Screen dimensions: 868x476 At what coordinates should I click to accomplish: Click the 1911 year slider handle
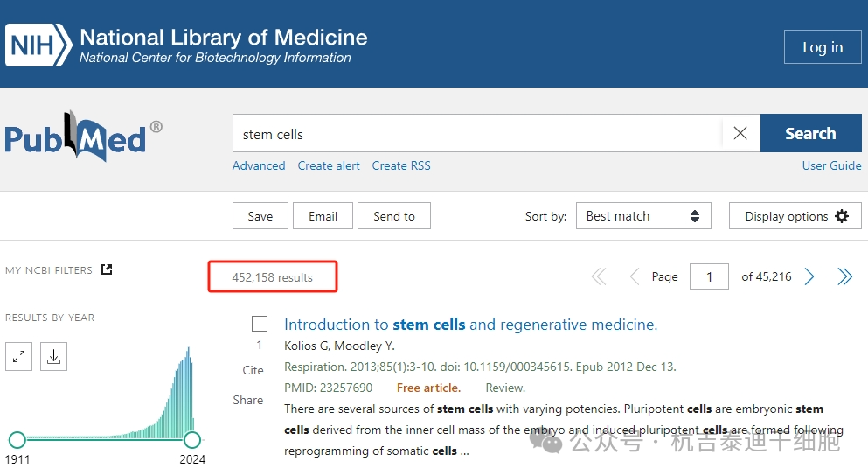(x=17, y=439)
